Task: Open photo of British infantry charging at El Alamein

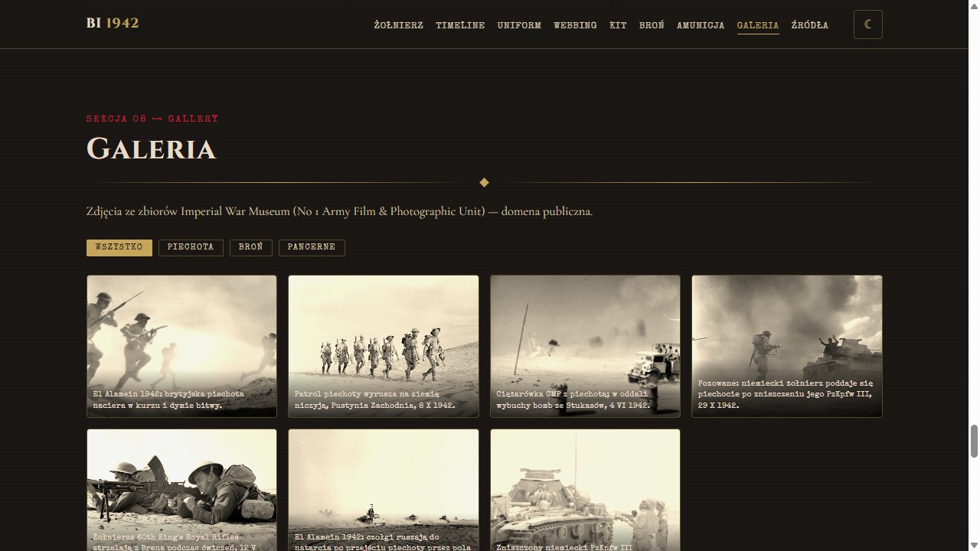Action: 181,346
